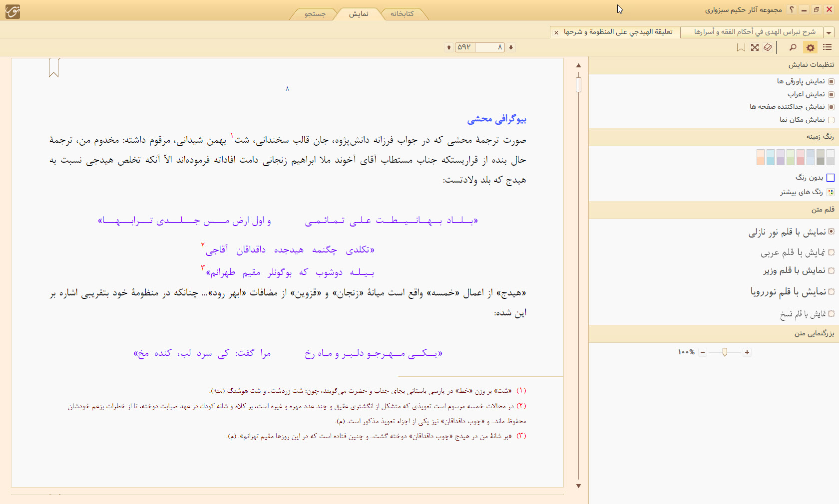Click the page number input field
Image resolution: width=839 pixels, height=504 pixels.
coord(489,47)
